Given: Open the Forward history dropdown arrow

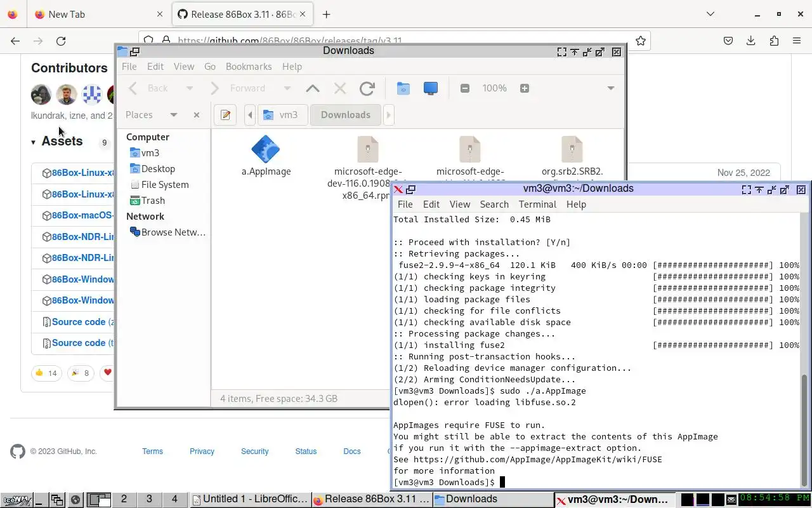Looking at the screenshot, I should (x=287, y=88).
